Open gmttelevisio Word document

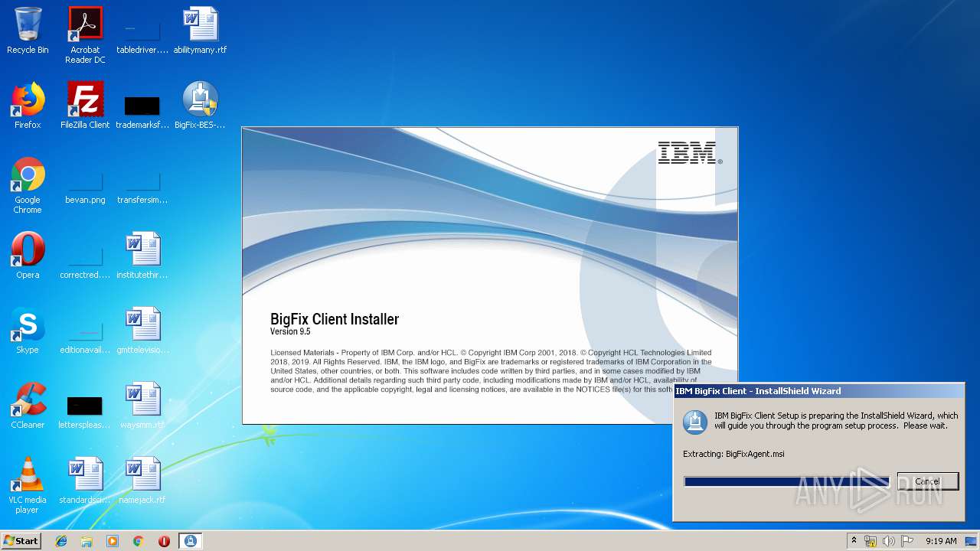click(142, 331)
